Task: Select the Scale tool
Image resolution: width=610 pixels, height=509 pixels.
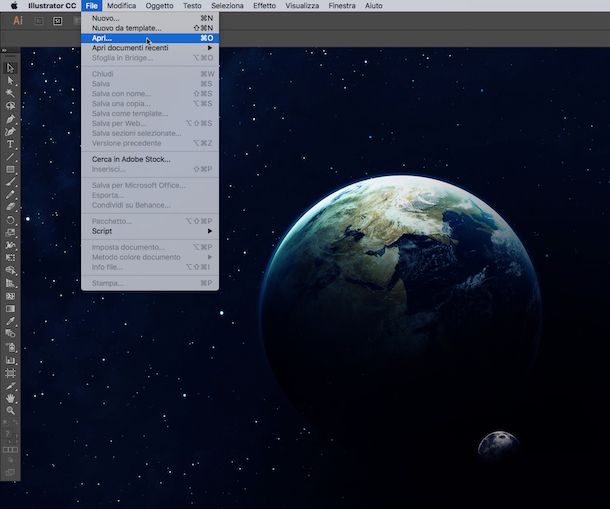Action: (x=10, y=232)
